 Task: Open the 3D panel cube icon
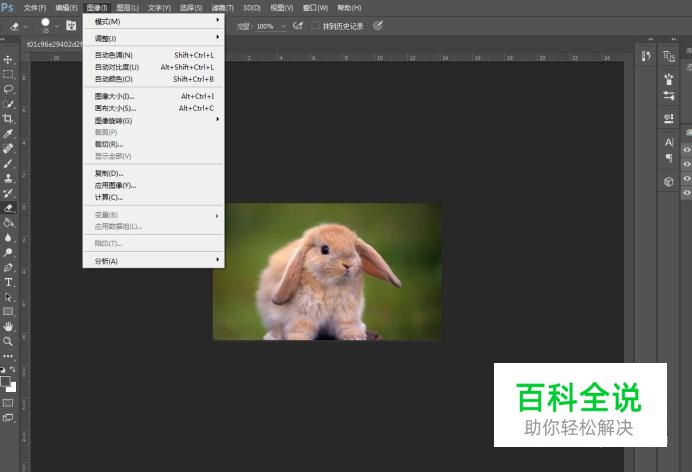click(x=669, y=182)
